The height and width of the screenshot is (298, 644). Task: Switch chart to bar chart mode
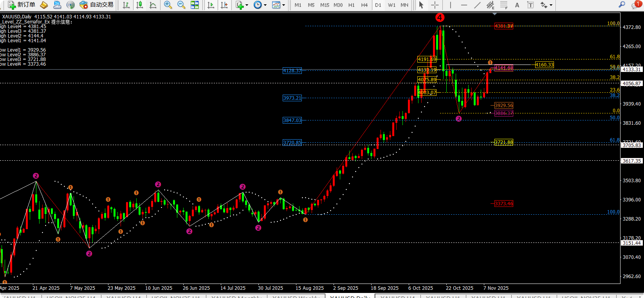126,5
